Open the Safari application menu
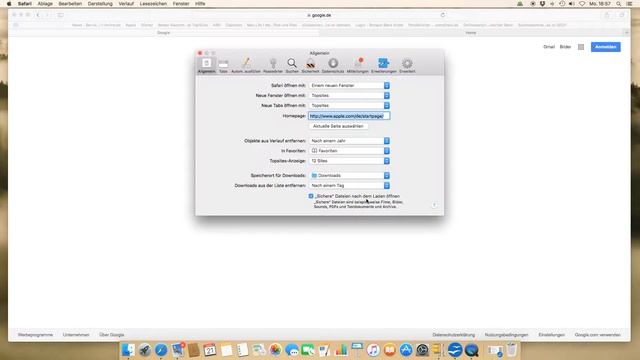The height and width of the screenshot is (360, 640). [x=24, y=4]
